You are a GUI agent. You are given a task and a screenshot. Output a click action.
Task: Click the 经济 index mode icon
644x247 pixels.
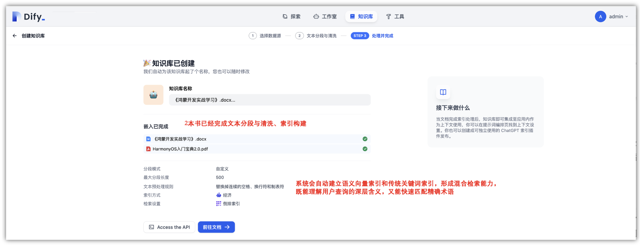click(219, 195)
